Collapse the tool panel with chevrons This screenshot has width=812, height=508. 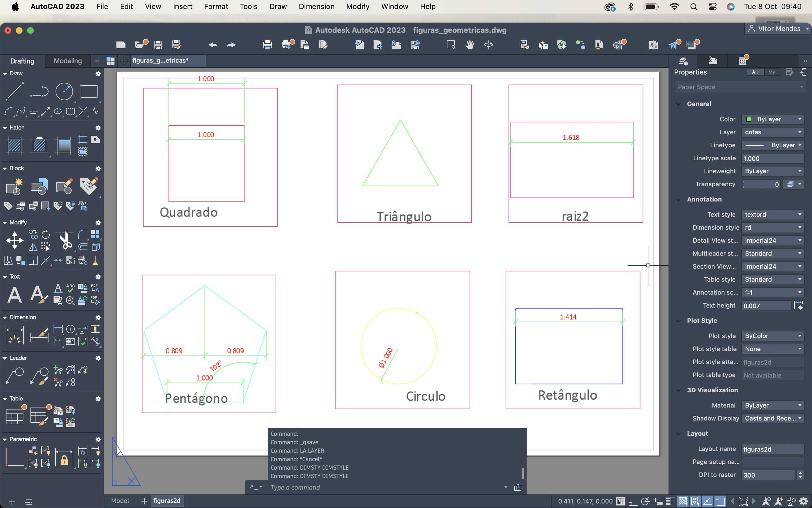97,61
